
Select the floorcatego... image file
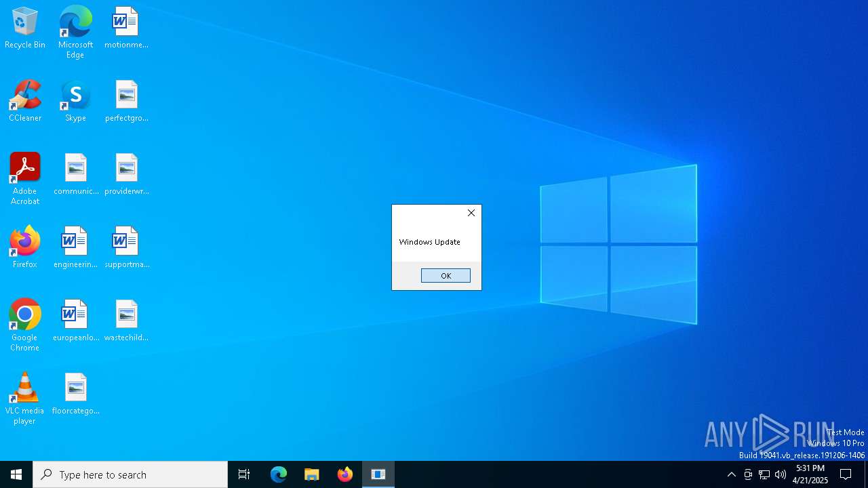pyautogui.click(x=75, y=394)
